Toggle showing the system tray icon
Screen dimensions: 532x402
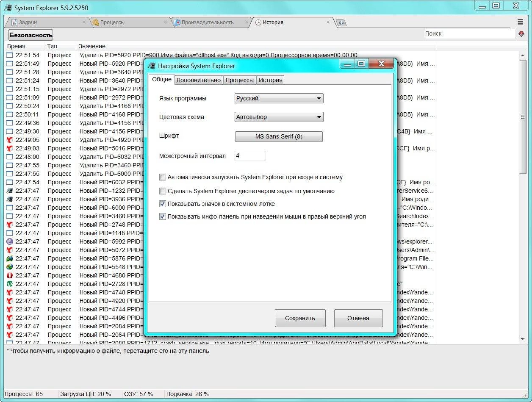tap(163, 204)
